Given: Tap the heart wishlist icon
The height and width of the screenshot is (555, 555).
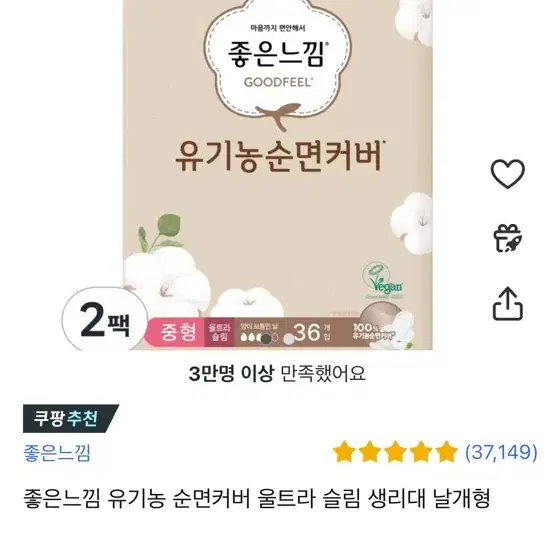Looking at the screenshot, I should 508,173.
